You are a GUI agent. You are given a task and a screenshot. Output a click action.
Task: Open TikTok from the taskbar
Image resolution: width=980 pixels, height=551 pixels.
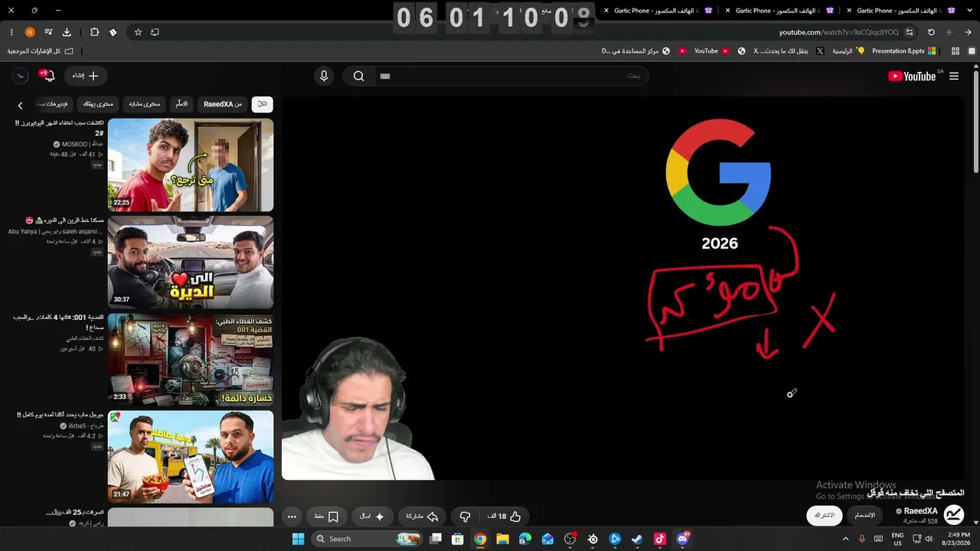660,539
